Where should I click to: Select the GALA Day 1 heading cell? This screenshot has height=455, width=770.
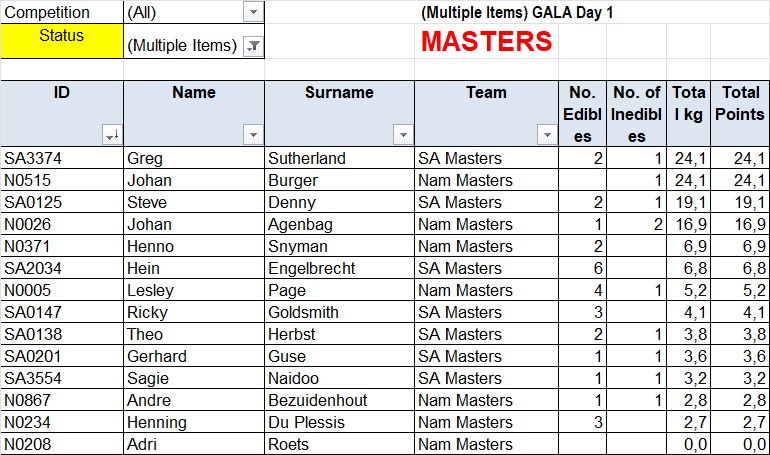tap(517, 12)
